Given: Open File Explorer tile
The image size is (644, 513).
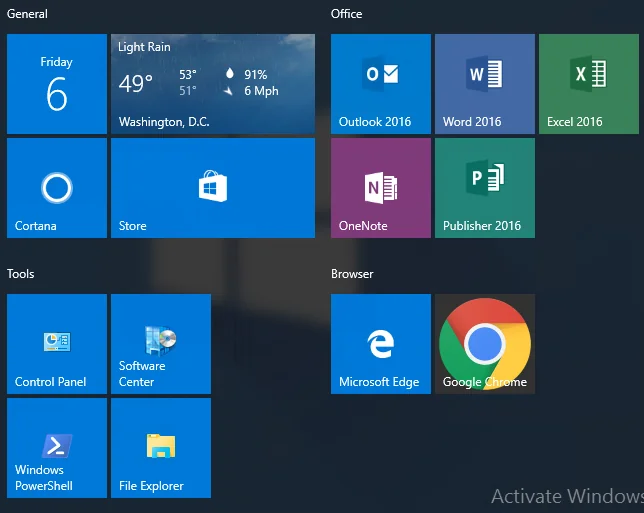Looking at the screenshot, I should (x=161, y=448).
